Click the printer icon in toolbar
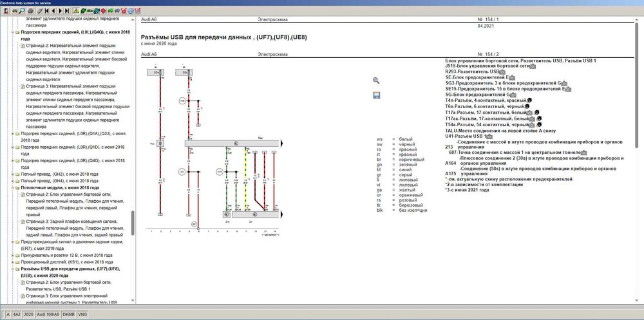Screen dimensions: 644x320 pos(30,11)
